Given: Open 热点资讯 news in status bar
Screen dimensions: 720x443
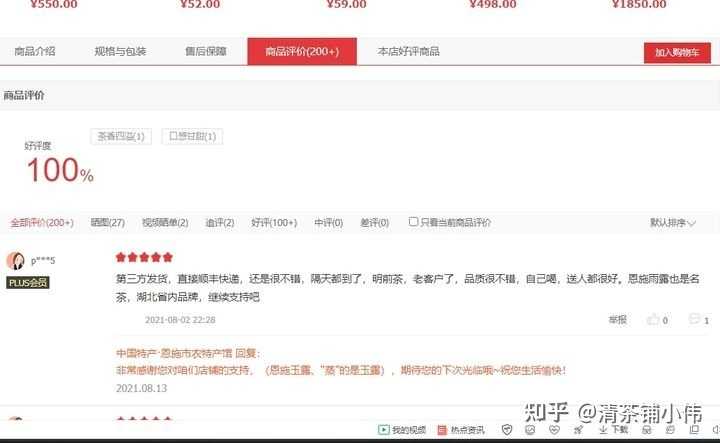Looking at the screenshot, I should click(x=461, y=430).
